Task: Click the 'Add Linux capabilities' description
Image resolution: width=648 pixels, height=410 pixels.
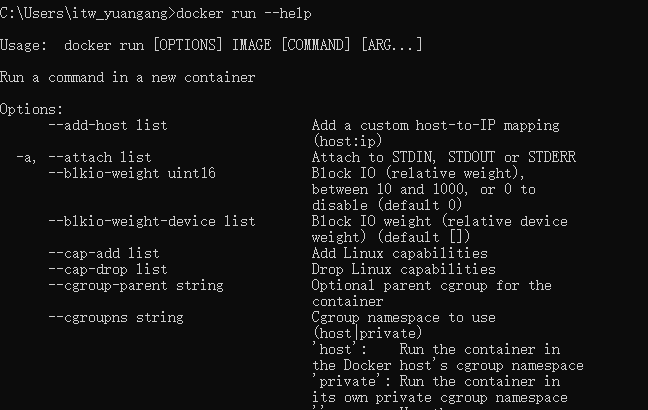Action: pos(399,253)
